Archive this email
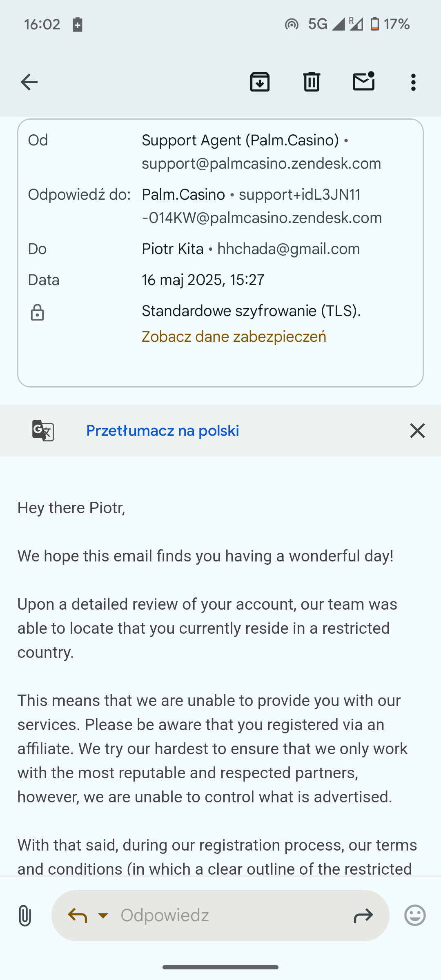This screenshot has width=441, height=980. (x=260, y=82)
